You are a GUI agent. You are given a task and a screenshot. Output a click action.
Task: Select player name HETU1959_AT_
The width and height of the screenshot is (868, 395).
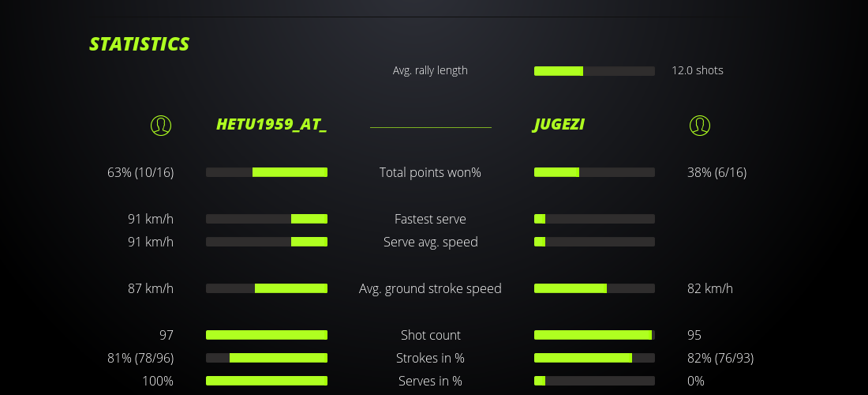(x=271, y=125)
